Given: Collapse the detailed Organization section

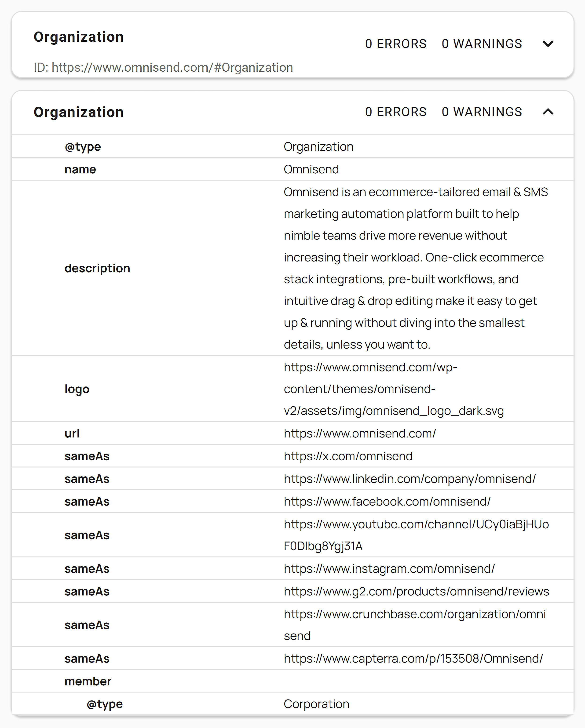Looking at the screenshot, I should pos(548,112).
